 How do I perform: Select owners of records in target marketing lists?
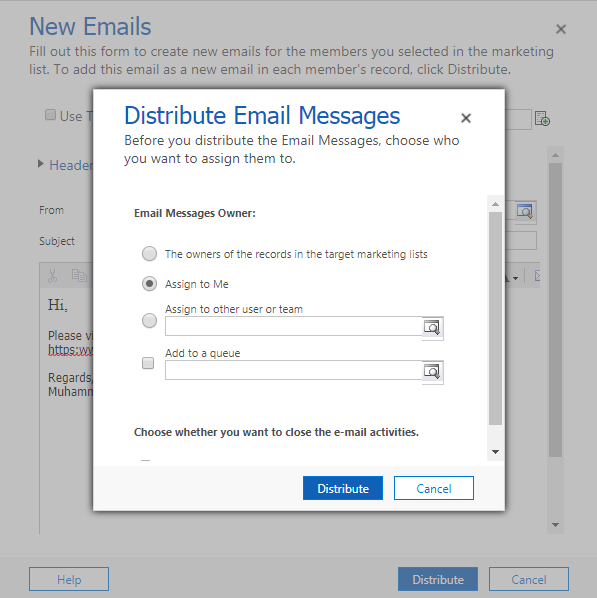[149, 254]
